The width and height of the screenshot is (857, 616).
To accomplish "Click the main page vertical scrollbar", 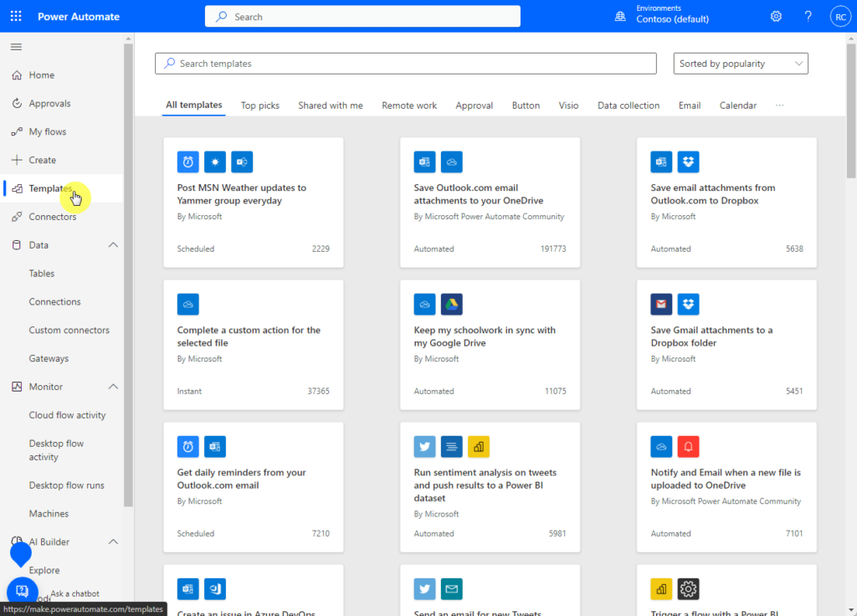I will pyautogui.click(x=851, y=110).
